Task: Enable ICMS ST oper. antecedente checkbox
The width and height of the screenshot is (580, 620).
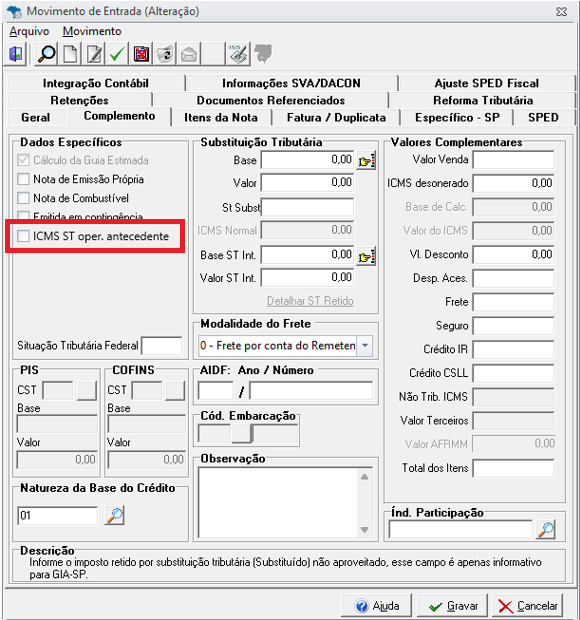Action: [23, 236]
